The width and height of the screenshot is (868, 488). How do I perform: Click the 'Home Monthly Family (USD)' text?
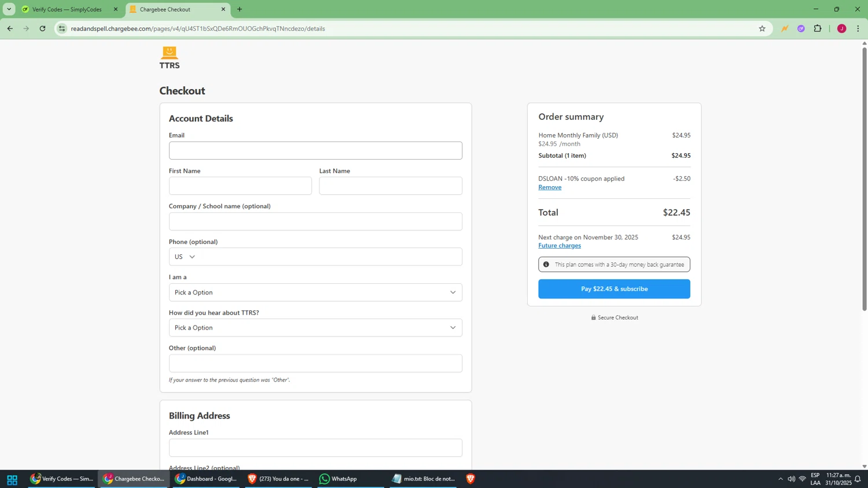point(578,135)
